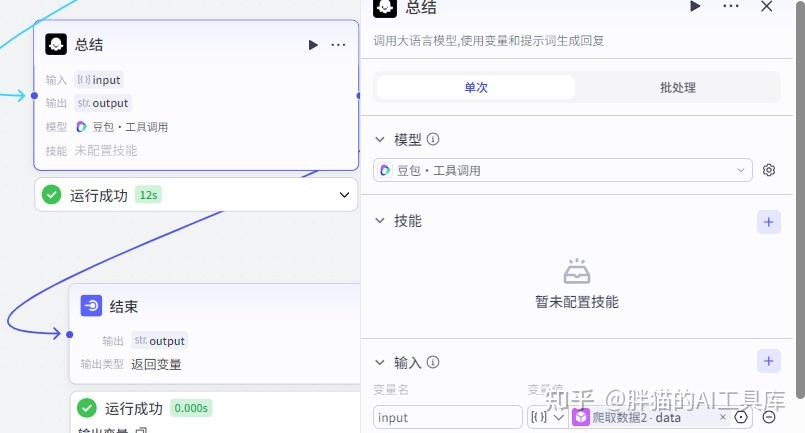Open more options on 总结 canvas node
This screenshot has height=433, width=805.
click(338, 45)
